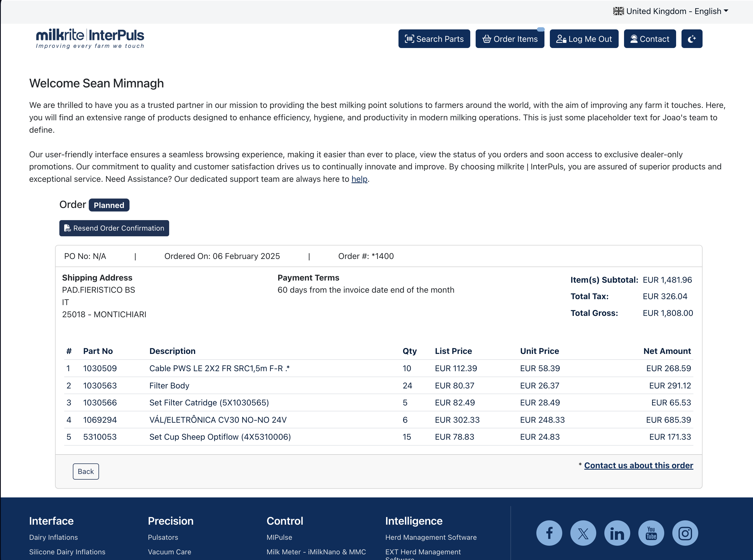The height and width of the screenshot is (560, 753).
Task: Click the Planned order status badge
Action: pyautogui.click(x=109, y=205)
